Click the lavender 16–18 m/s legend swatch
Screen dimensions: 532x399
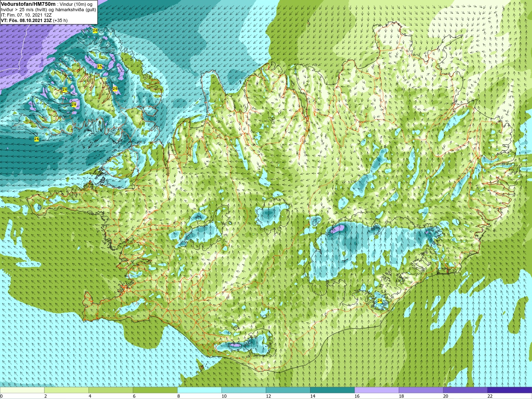coord(377,390)
